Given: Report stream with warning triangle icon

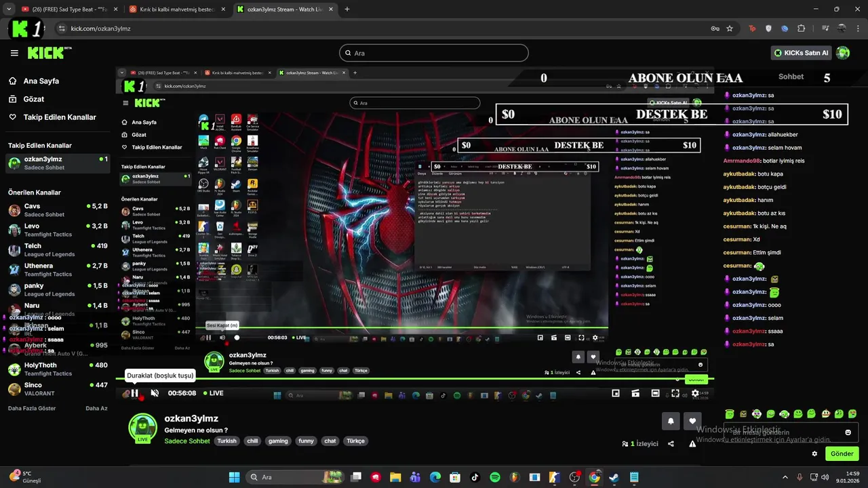Looking at the screenshot, I should coord(692,444).
